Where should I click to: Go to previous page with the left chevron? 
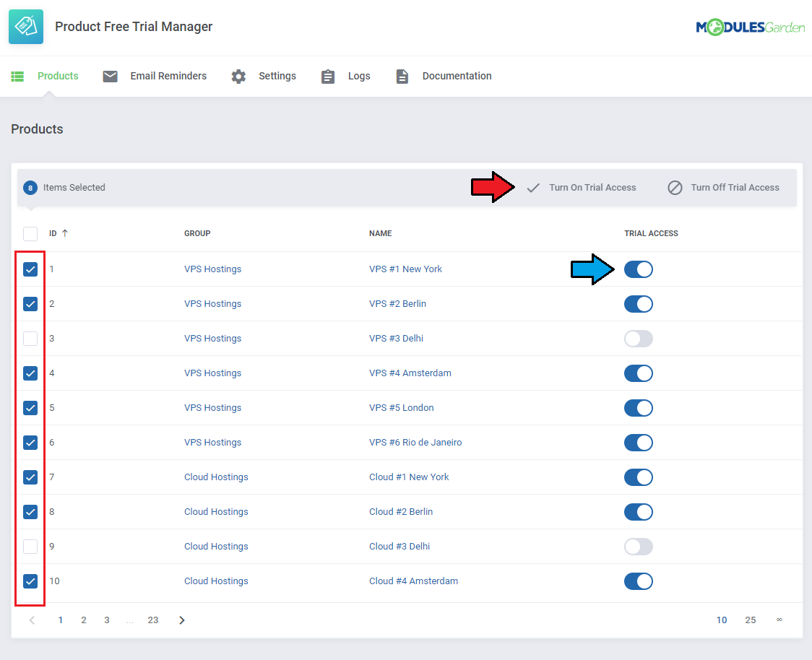(32, 620)
